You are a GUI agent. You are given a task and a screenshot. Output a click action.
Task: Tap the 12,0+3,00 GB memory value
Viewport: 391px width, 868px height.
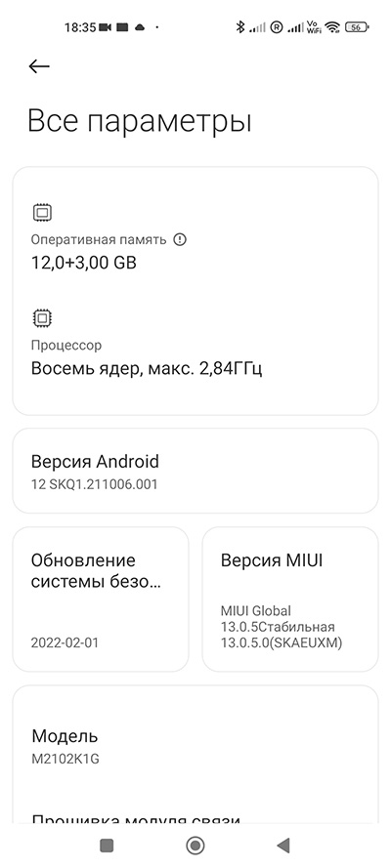click(x=84, y=263)
